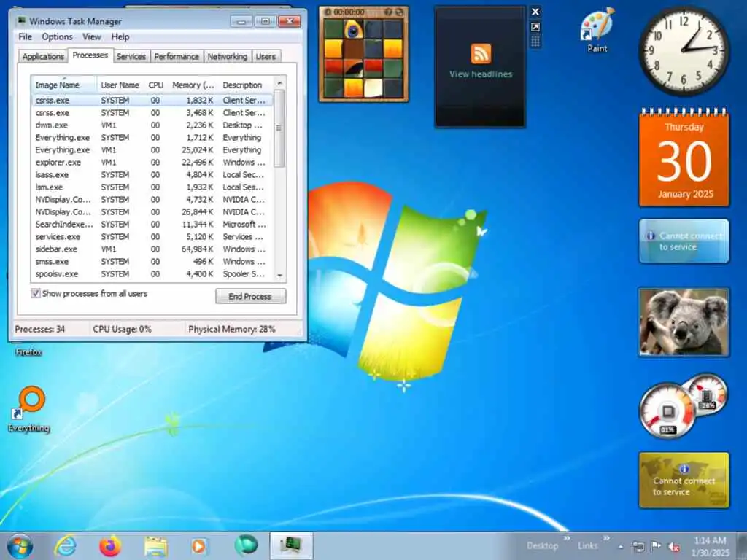Click the CPU meter gadget dial
Viewport: 747px width, 560px height.
667,411
